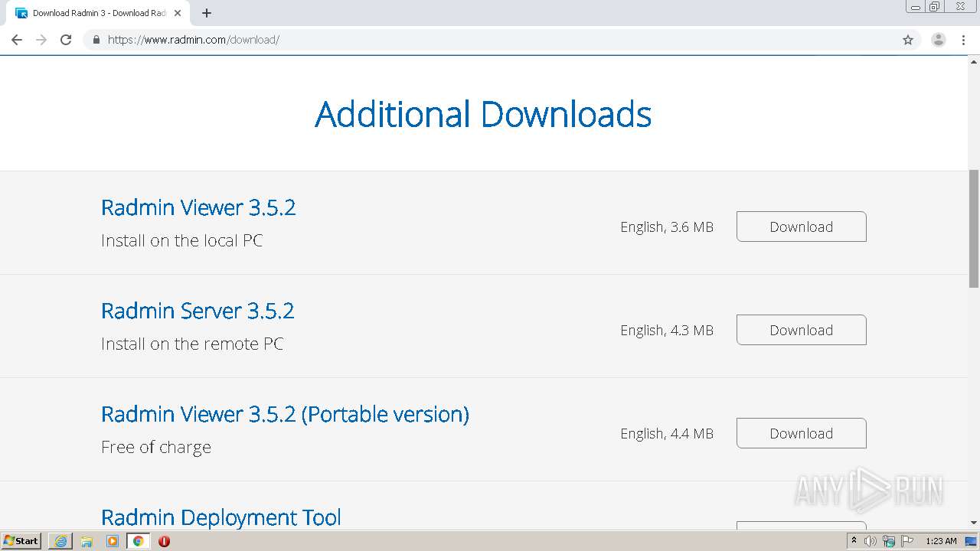Viewport: 980px width, 551px height.
Task: View site info via the padlock icon
Action: [96, 40]
